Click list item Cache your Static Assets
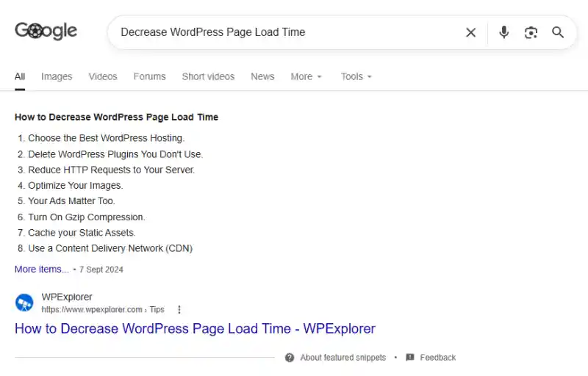 (x=82, y=233)
